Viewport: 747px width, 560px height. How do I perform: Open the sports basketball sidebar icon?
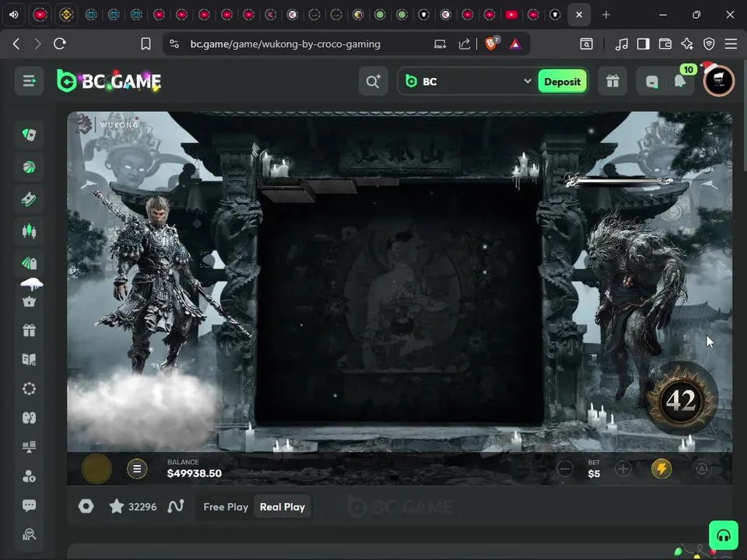click(x=29, y=167)
